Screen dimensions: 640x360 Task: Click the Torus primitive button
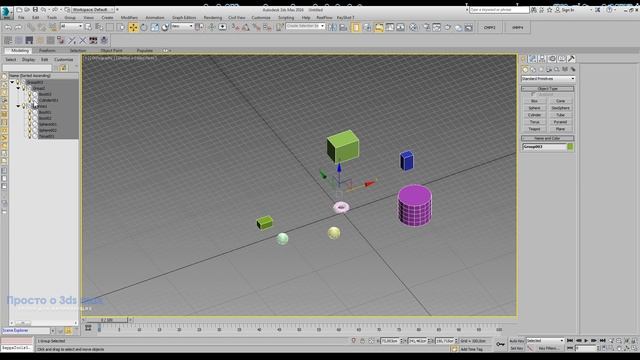(534, 122)
